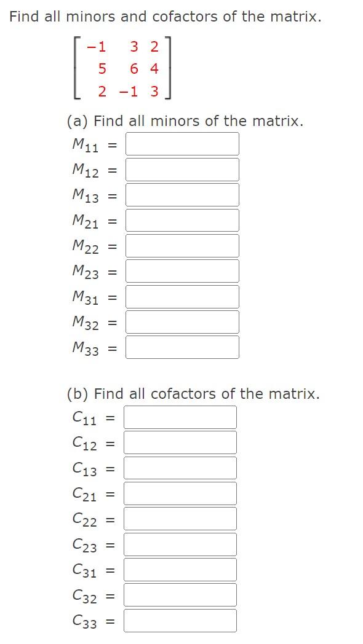Click the M23 minor input field
Image resolution: width=363 pixels, height=644 pixels.
182,270
